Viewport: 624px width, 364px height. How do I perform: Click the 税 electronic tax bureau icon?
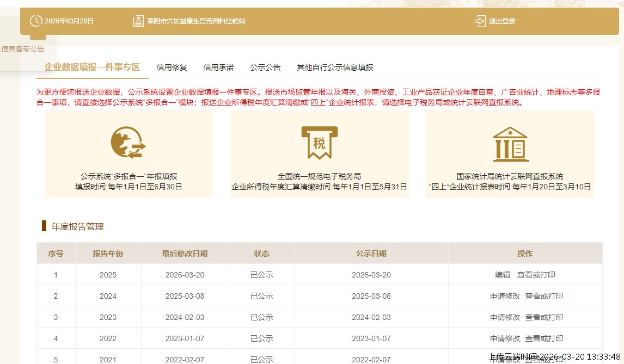pyautogui.click(x=319, y=143)
